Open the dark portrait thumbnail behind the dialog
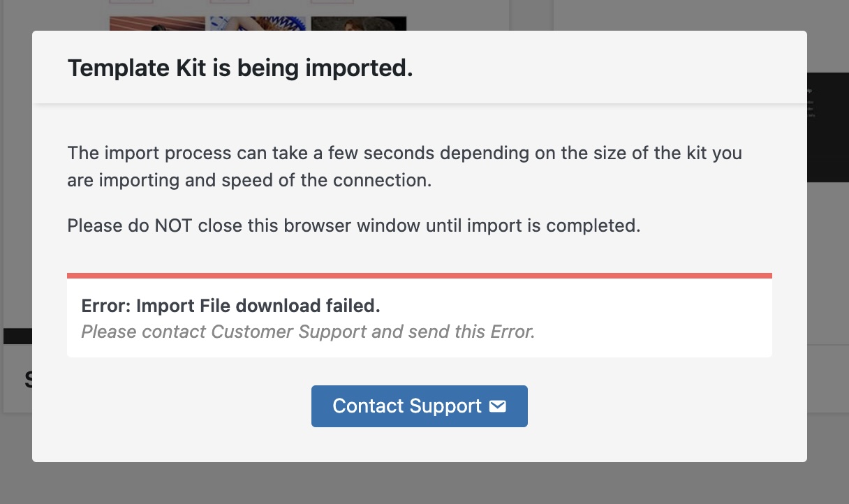 point(358,24)
